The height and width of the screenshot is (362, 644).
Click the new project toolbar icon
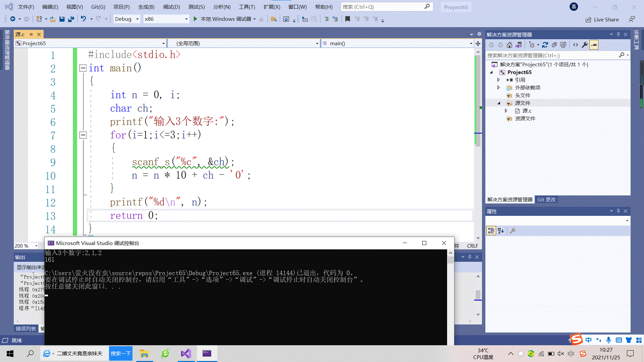tap(39, 19)
